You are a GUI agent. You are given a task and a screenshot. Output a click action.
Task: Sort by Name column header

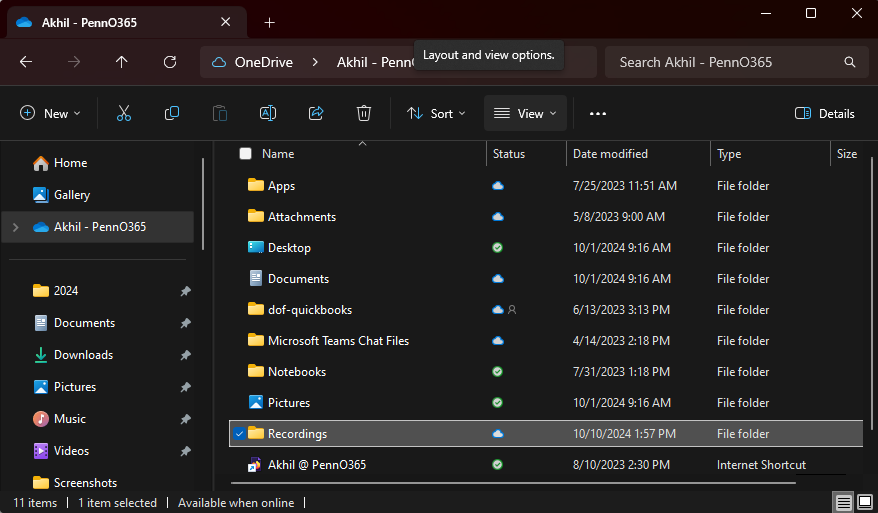click(278, 153)
